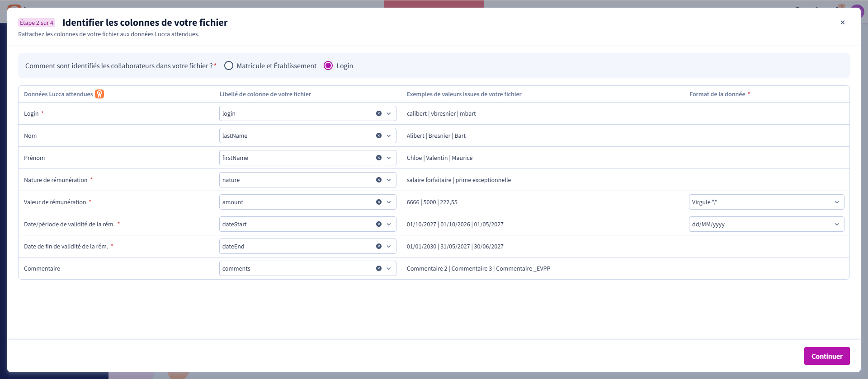Open help icon beside Données Lucca attendues
The width and height of the screenshot is (868, 379).
pyautogui.click(x=99, y=94)
